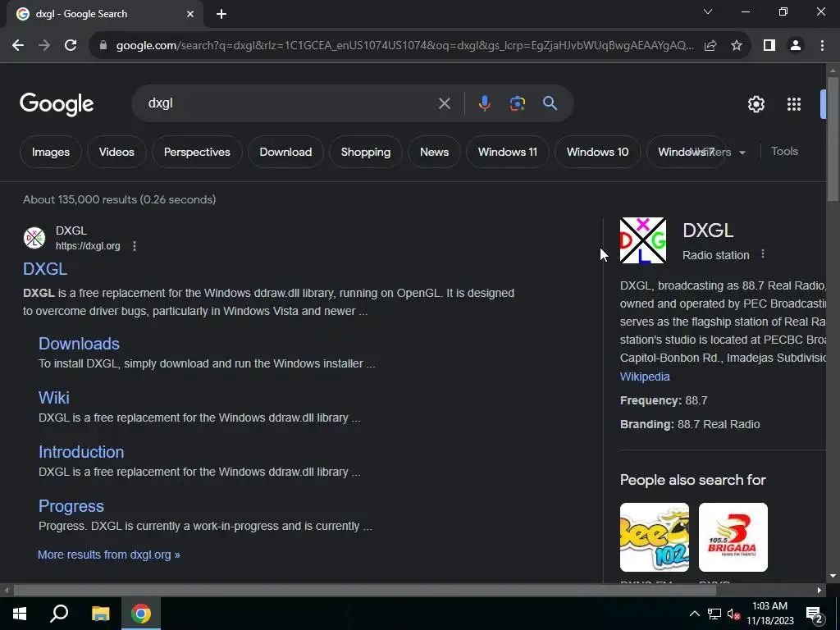The width and height of the screenshot is (840, 630).
Task: Open Google Lens image search icon
Action: [517, 103]
